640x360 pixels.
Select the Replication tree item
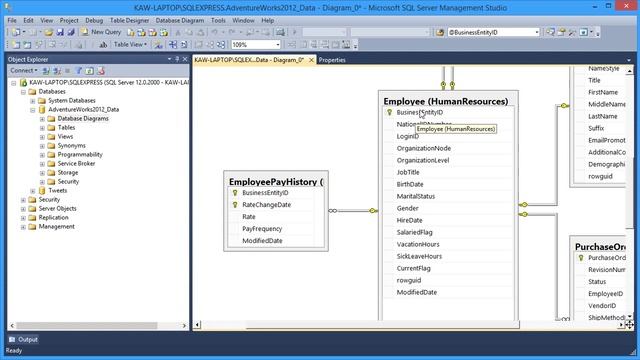(53, 217)
